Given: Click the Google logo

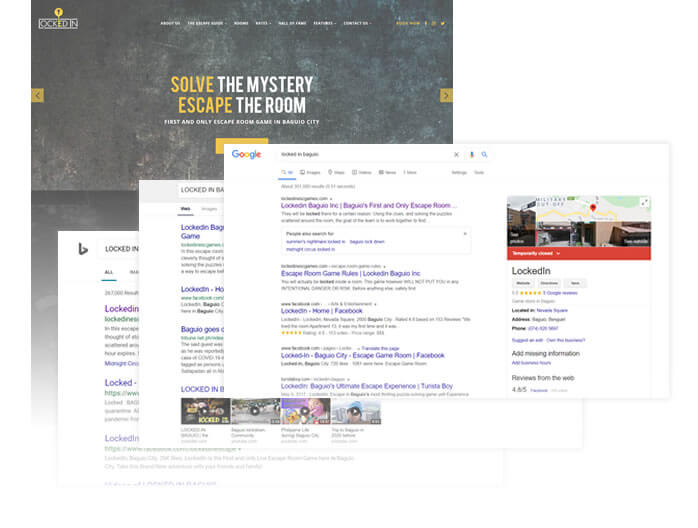Looking at the screenshot, I should pyautogui.click(x=246, y=154).
